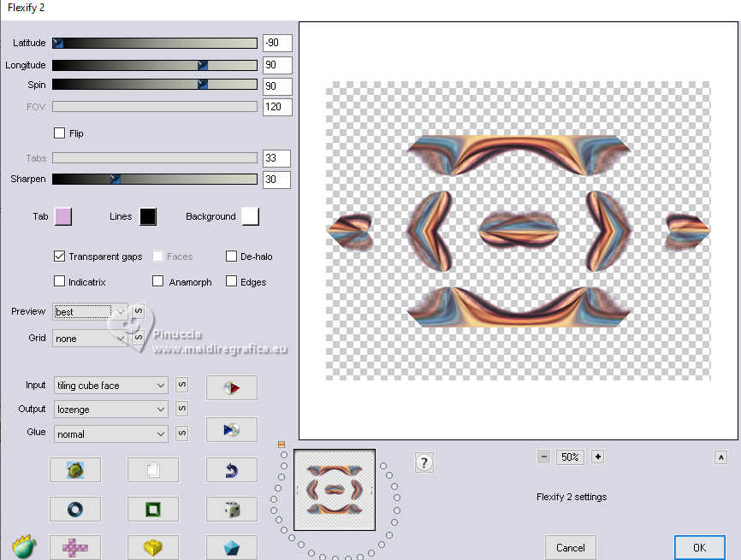Image resolution: width=741 pixels, height=560 pixels.
Task: Click the small preview thumbnail
Action: pyautogui.click(x=335, y=490)
